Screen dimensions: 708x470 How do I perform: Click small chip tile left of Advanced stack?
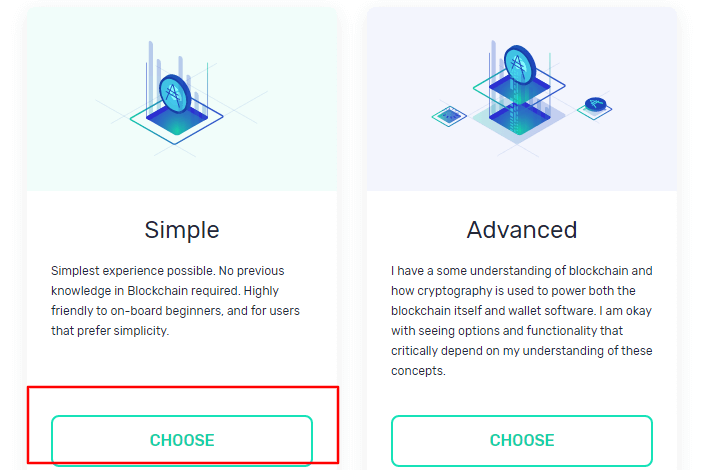point(449,117)
